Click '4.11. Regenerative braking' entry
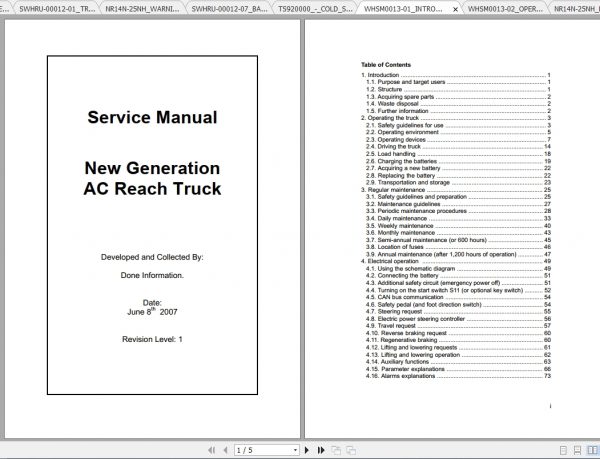 pyautogui.click(x=458, y=340)
